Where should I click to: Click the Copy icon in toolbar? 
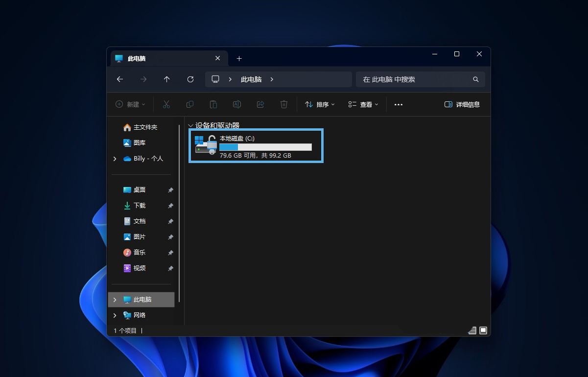[x=189, y=104]
